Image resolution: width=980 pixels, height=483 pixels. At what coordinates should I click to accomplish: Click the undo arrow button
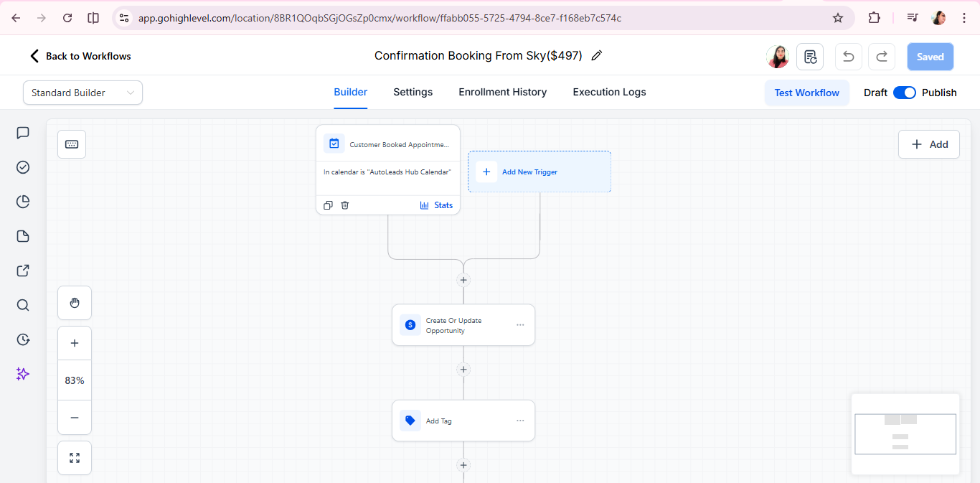[x=849, y=57]
